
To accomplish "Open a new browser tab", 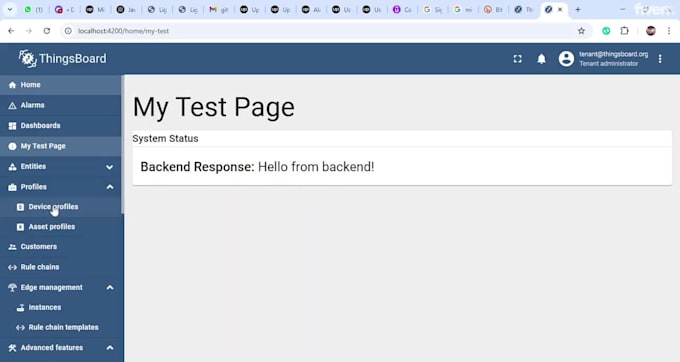I will point(578,9).
